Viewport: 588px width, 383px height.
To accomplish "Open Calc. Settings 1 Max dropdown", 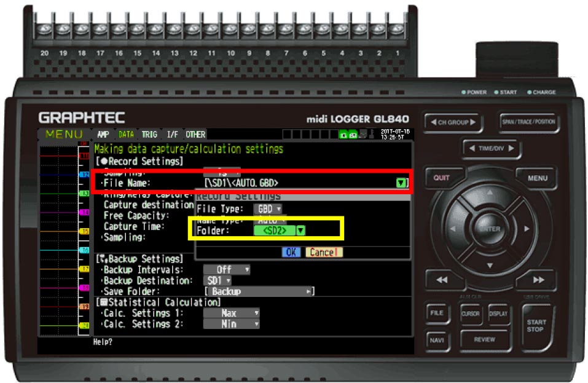I will [x=232, y=314].
